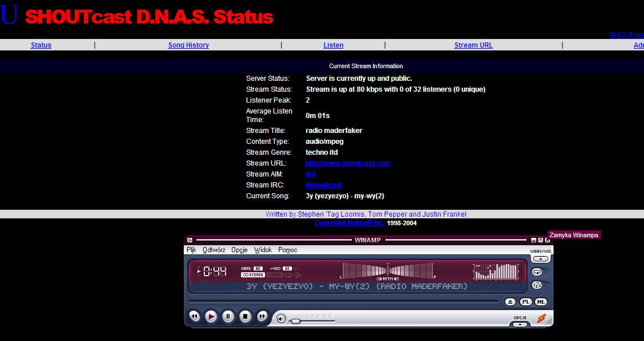This screenshot has width=644, height=341.
Task: Expand the Opcje drawer arrow
Action: (x=520, y=324)
